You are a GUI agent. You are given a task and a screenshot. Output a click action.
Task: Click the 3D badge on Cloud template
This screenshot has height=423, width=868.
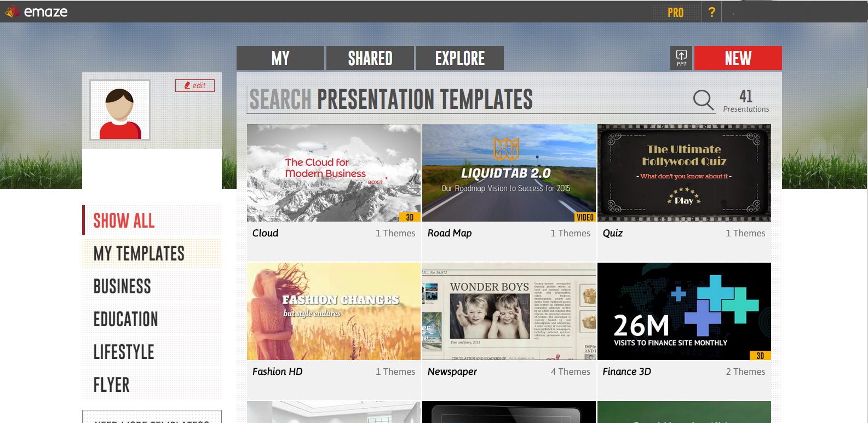[x=410, y=217]
